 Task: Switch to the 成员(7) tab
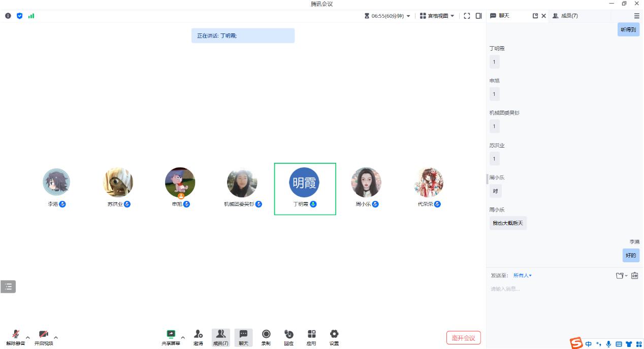point(565,16)
